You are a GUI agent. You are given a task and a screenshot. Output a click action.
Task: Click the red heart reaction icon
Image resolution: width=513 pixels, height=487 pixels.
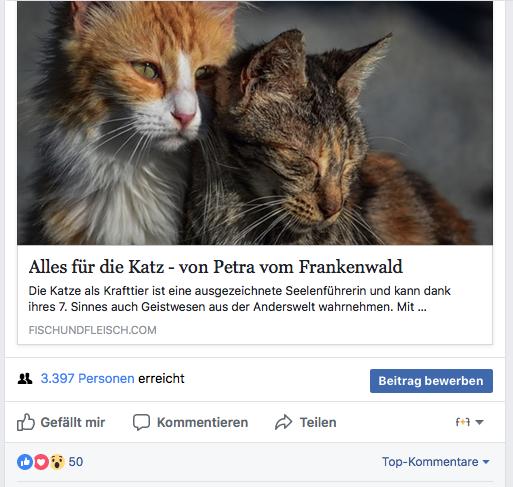pyautogui.click(x=41, y=462)
